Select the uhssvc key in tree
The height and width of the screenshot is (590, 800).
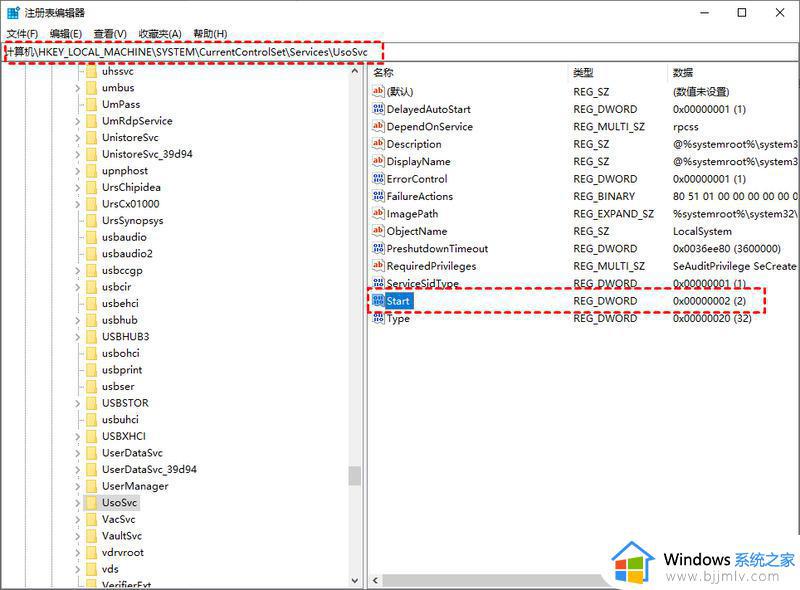pyautogui.click(x=117, y=71)
